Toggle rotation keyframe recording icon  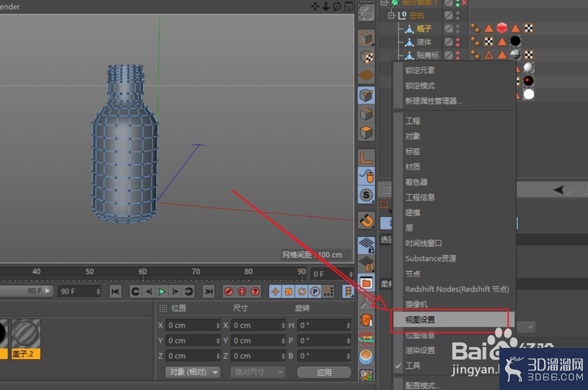pos(302,291)
